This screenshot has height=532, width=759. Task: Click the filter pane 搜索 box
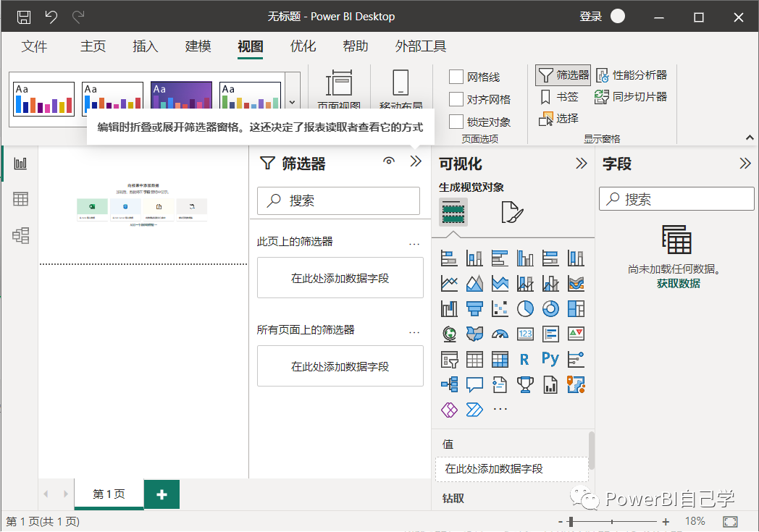[338, 200]
